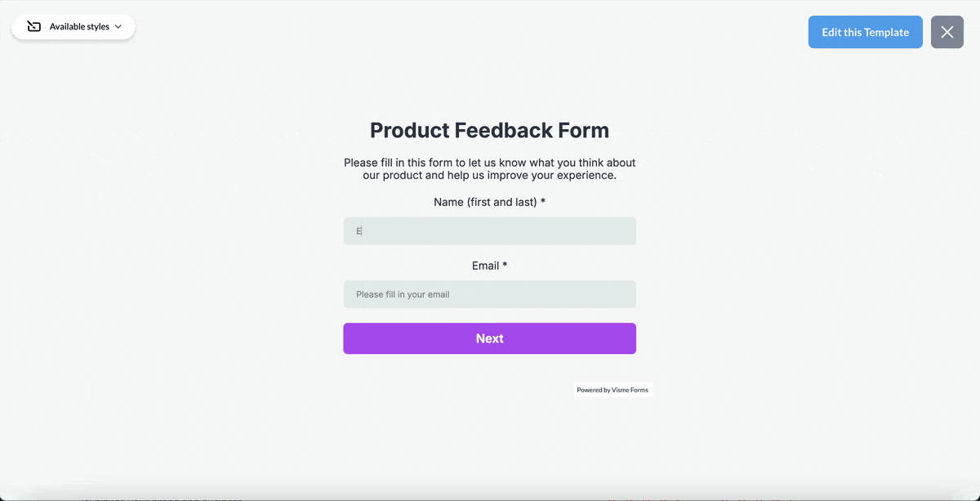The image size is (980, 501).
Task: Click the Product Feedback Form heading
Action: (x=489, y=130)
